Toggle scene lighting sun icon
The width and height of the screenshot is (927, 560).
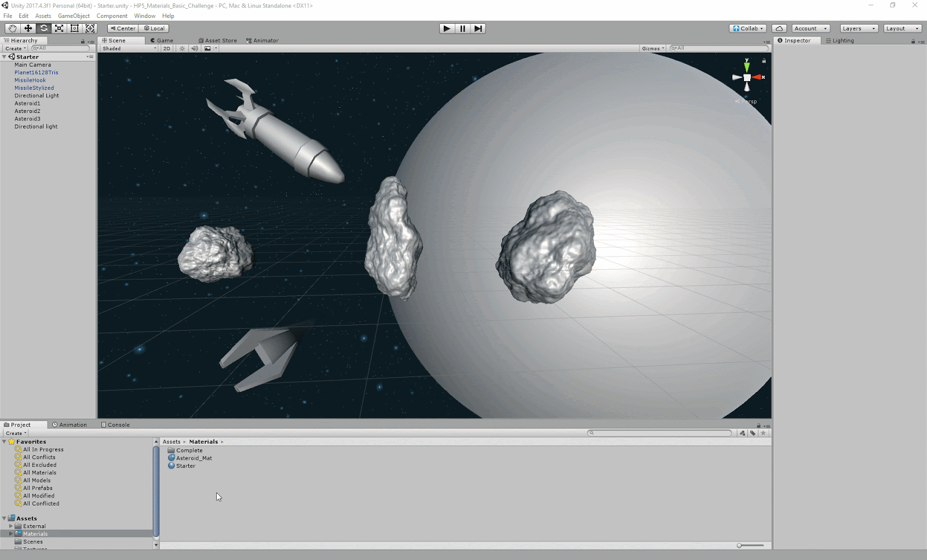182,49
